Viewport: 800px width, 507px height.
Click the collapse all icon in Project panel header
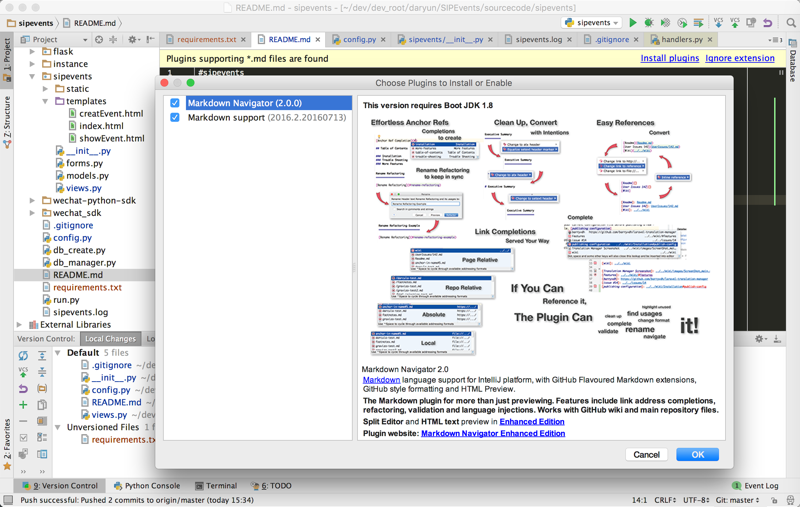pyautogui.click(x=113, y=39)
